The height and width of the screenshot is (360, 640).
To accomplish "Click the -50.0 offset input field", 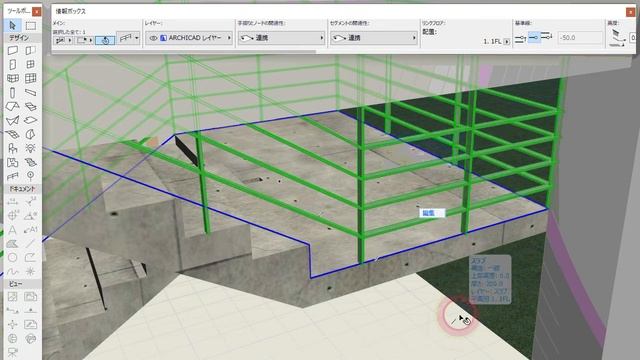I will [580, 38].
